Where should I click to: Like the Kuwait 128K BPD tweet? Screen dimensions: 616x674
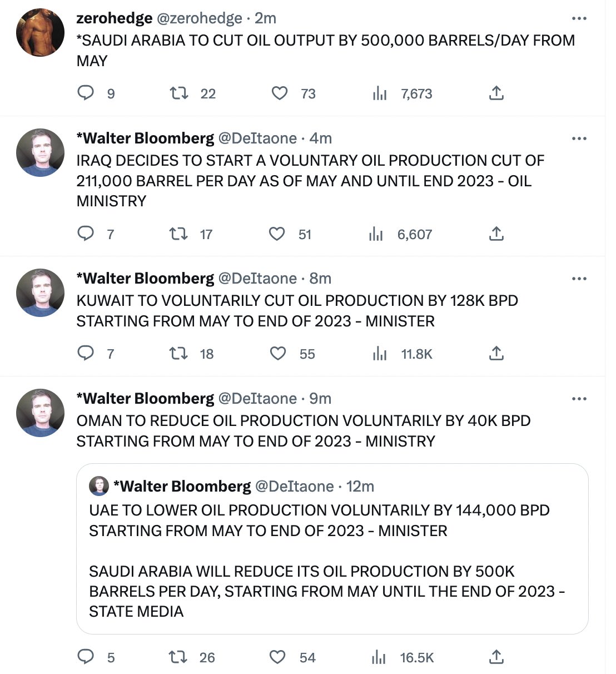[x=277, y=354]
